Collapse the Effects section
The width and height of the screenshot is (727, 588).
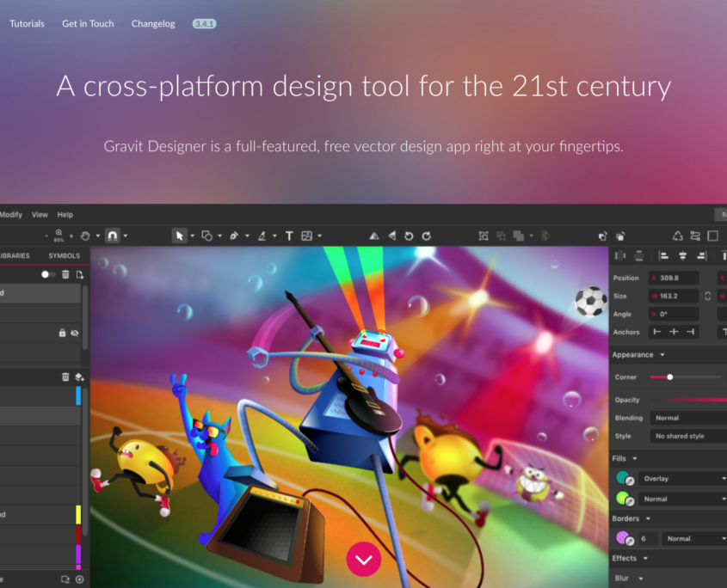[x=645, y=559]
